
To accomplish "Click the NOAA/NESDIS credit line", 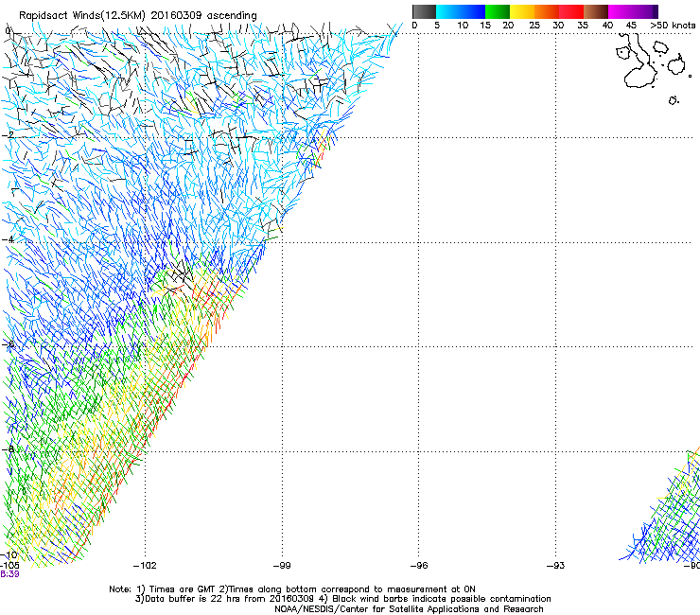I will point(409,609).
